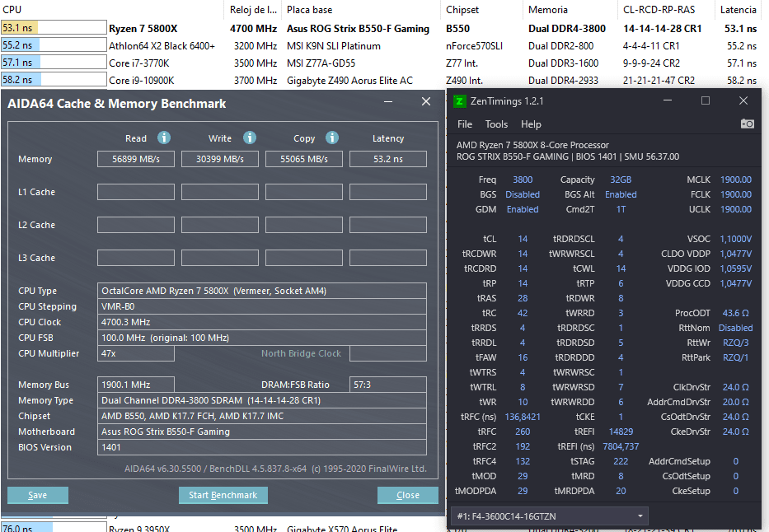The image size is (769, 532).
Task: Click the CL-RCD-RP-RAS column header
Action: [665, 10]
